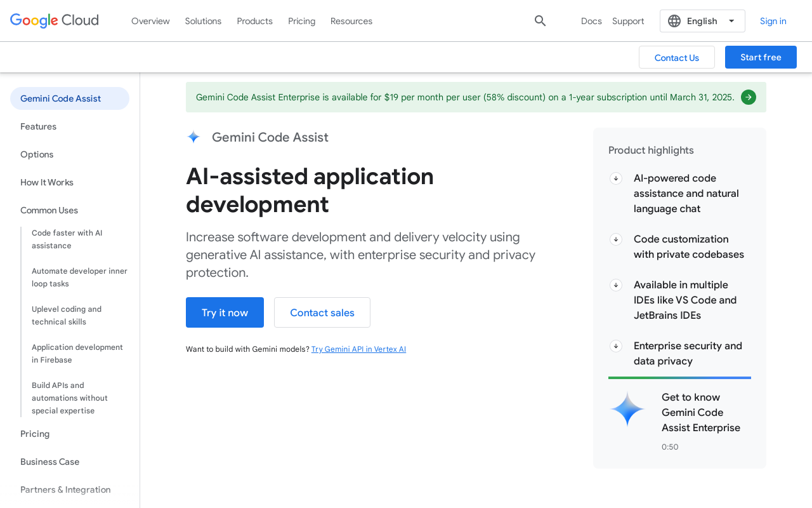
Task: Open the Products menu
Action: coord(254,21)
